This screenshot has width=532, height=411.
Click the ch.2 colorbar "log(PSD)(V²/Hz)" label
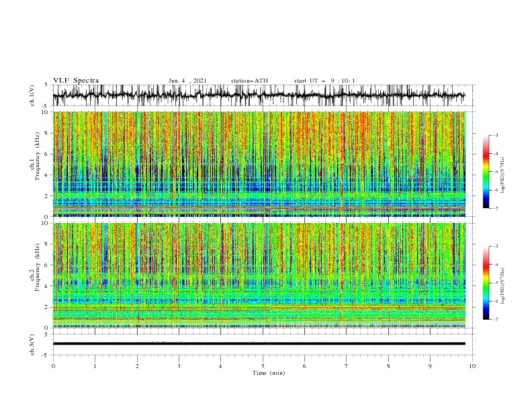[503, 286]
